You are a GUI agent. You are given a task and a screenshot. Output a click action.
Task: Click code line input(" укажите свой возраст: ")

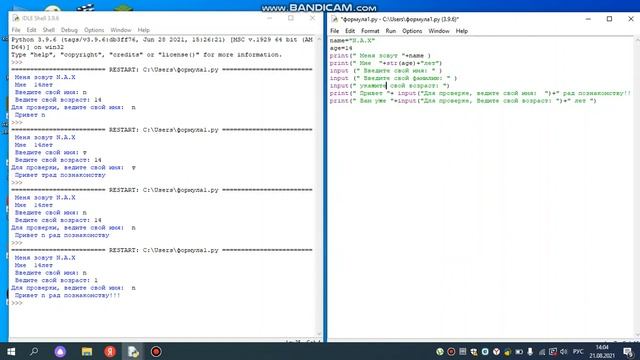pos(389,86)
